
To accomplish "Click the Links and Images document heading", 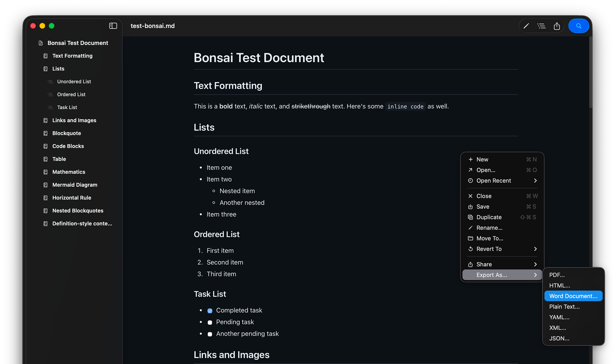I will (x=232, y=355).
